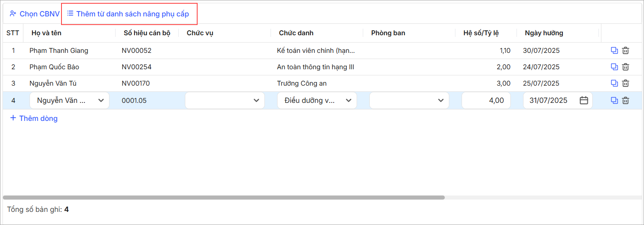Click Thêm từ danh sách nâng phụ cấp

(x=128, y=14)
